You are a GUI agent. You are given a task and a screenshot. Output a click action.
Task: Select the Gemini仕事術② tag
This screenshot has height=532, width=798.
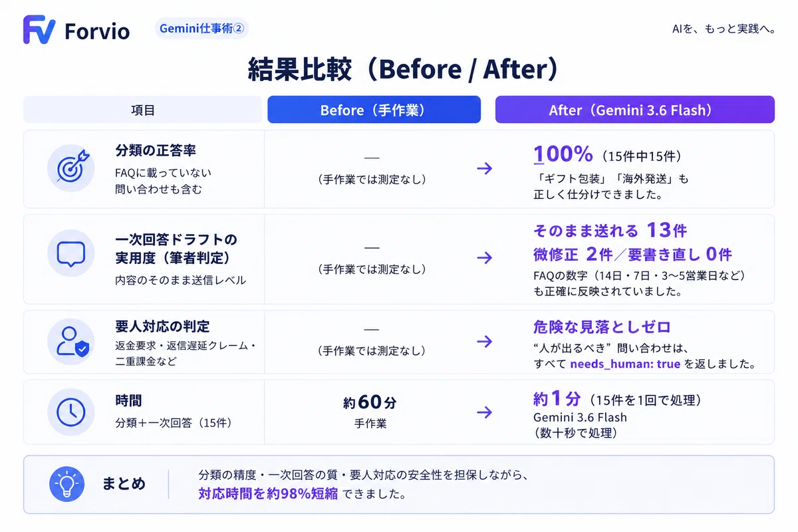tap(201, 29)
